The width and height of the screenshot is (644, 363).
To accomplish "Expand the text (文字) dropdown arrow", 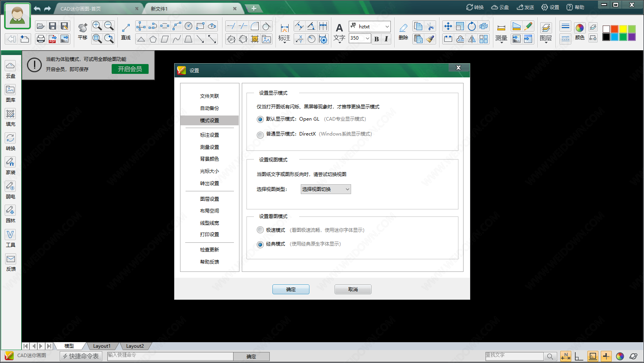I will pyautogui.click(x=340, y=42).
